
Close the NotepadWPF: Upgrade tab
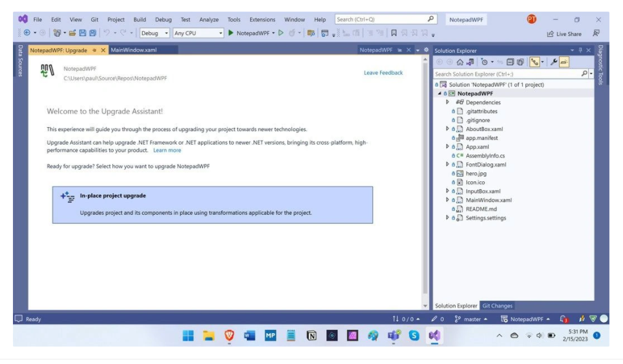pyautogui.click(x=103, y=50)
